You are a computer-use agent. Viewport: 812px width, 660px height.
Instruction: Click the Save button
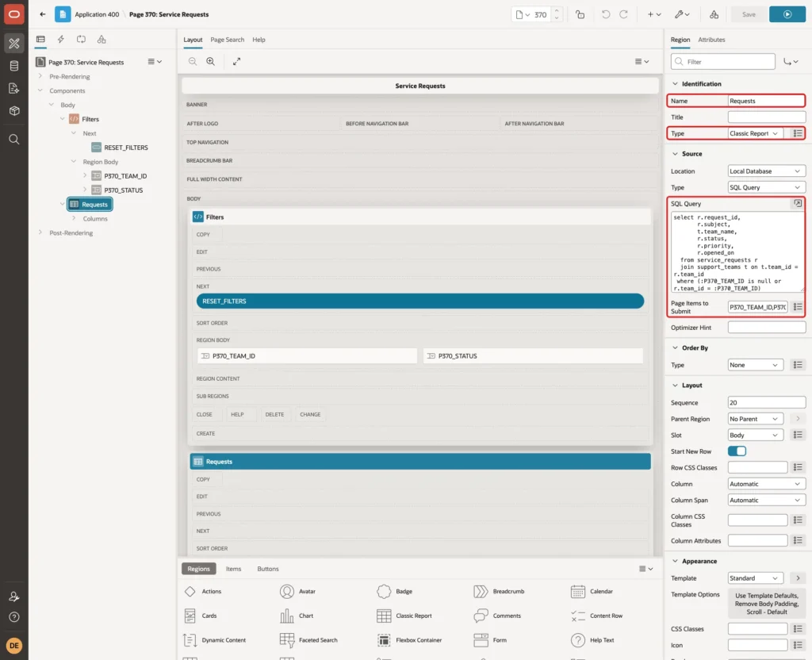[749, 14]
